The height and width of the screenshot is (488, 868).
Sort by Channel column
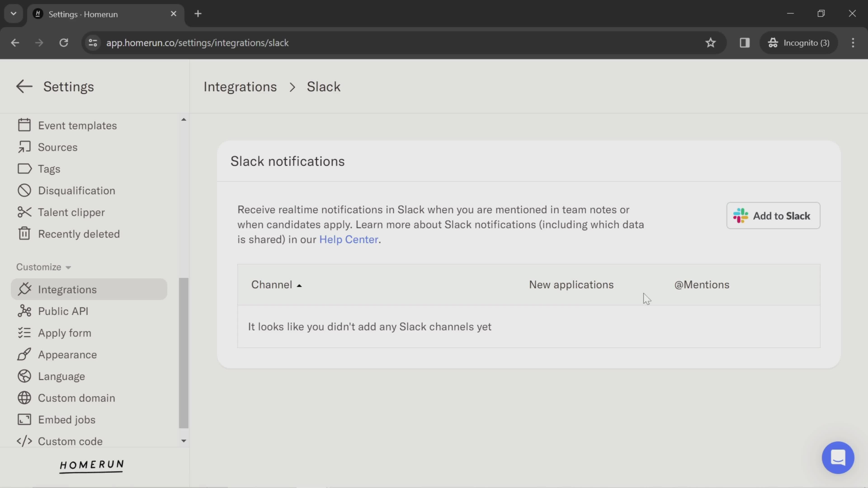pyautogui.click(x=276, y=285)
